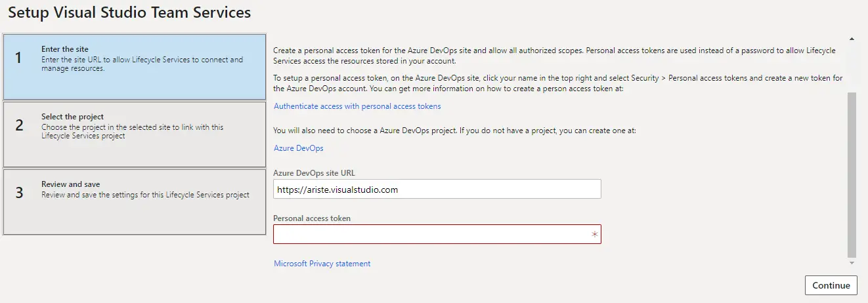Click the large numeral 2 step indicator
This screenshot has width=868, height=303.
pyautogui.click(x=19, y=126)
